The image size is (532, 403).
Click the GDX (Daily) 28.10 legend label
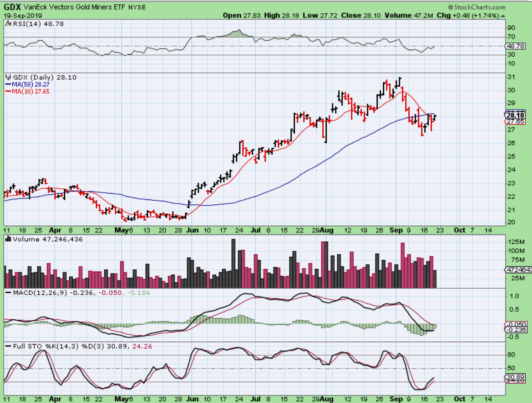pos(45,77)
